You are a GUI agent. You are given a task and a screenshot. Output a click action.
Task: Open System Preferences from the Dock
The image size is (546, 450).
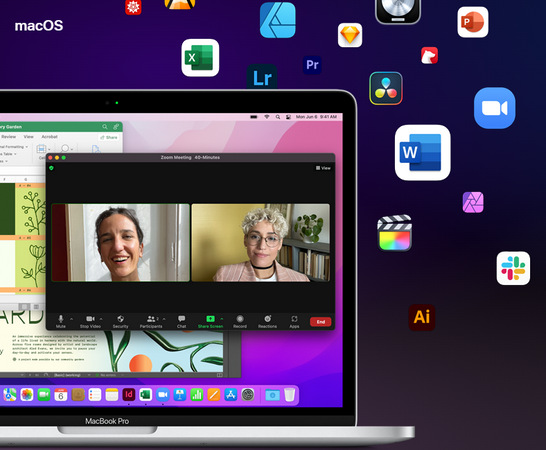248,395
